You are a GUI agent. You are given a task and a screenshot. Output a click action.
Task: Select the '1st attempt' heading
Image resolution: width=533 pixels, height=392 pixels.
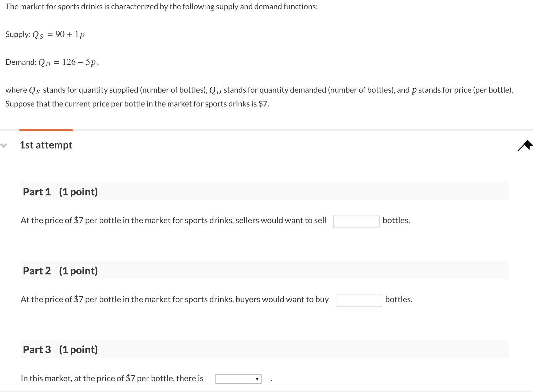point(46,145)
